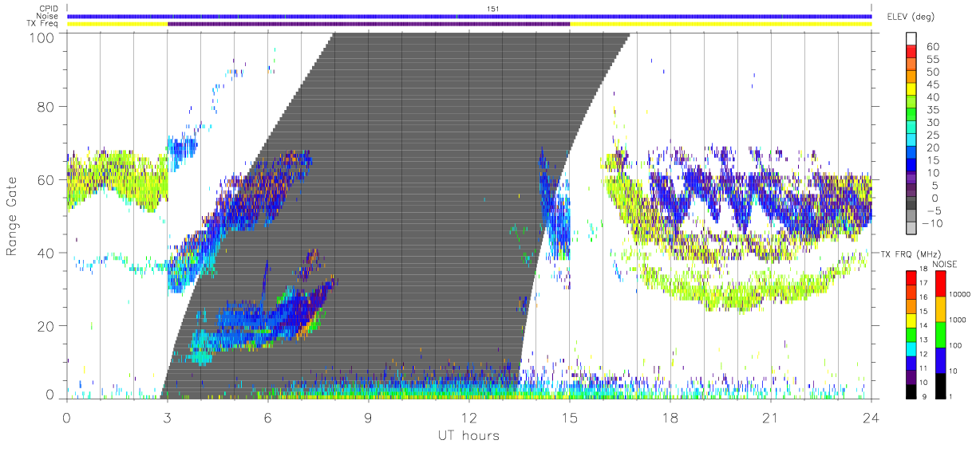Select the blue NOISE swatch between 10 and 100
The image size is (980, 452).
pos(940,360)
